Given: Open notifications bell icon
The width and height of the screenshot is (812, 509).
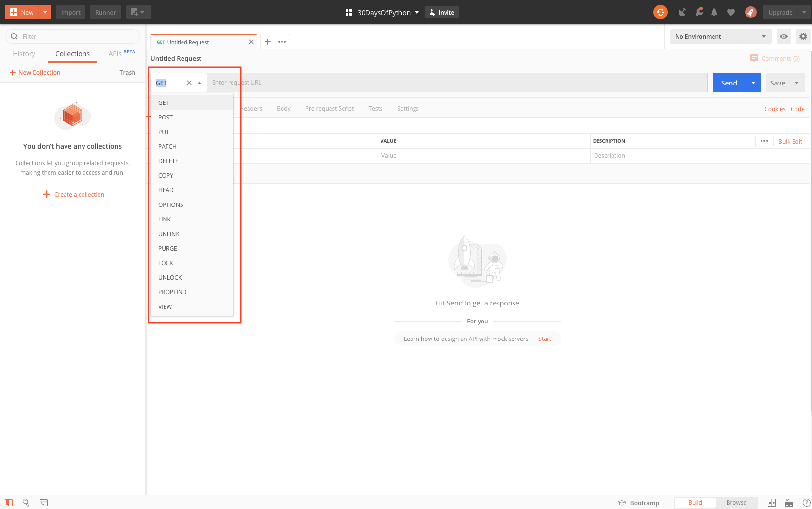Looking at the screenshot, I should click(714, 12).
